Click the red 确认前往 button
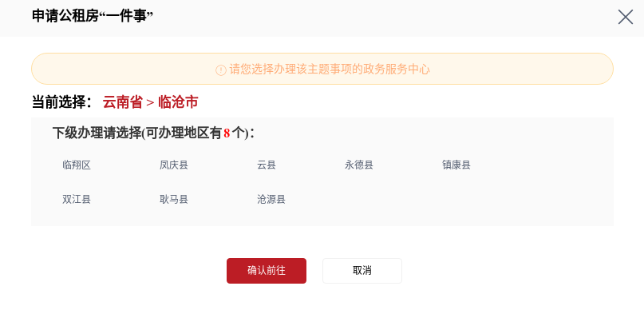644x314 pixels. pyautogui.click(x=267, y=271)
